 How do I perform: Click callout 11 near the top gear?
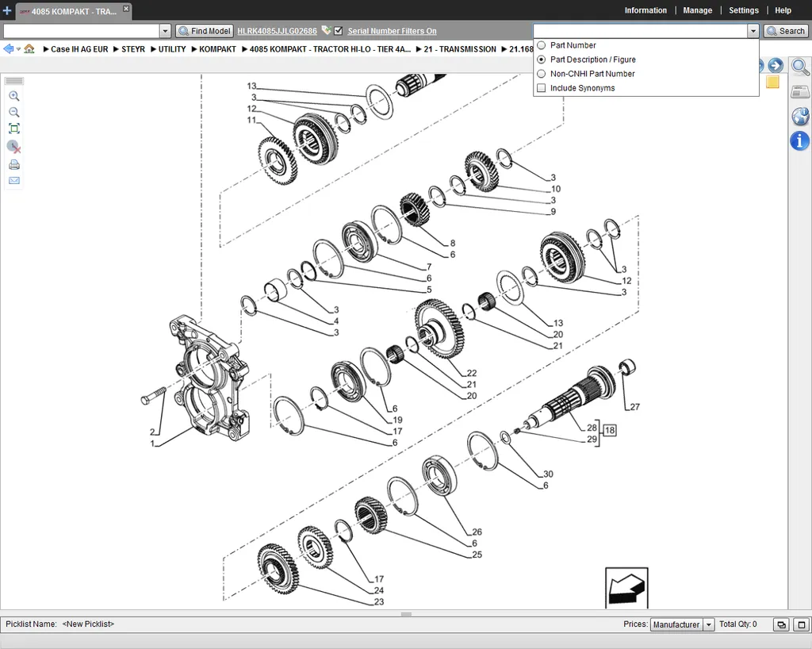[251, 120]
